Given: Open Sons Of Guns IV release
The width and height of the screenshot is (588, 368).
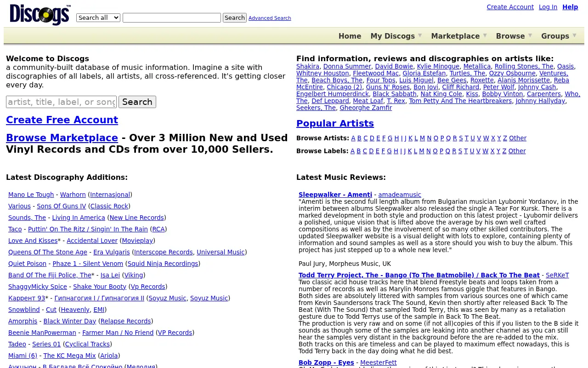Looking at the screenshot, I should point(62,206).
